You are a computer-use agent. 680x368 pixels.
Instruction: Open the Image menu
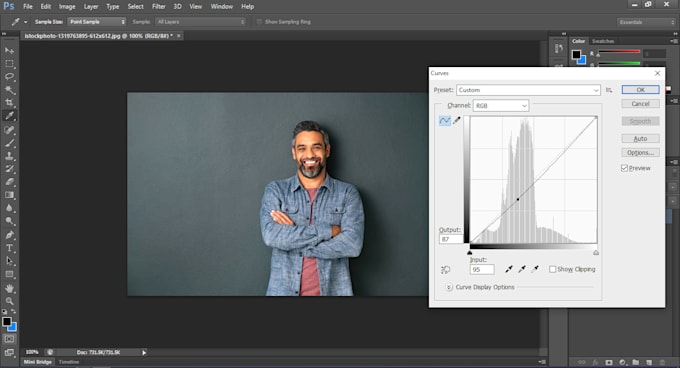coord(67,7)
